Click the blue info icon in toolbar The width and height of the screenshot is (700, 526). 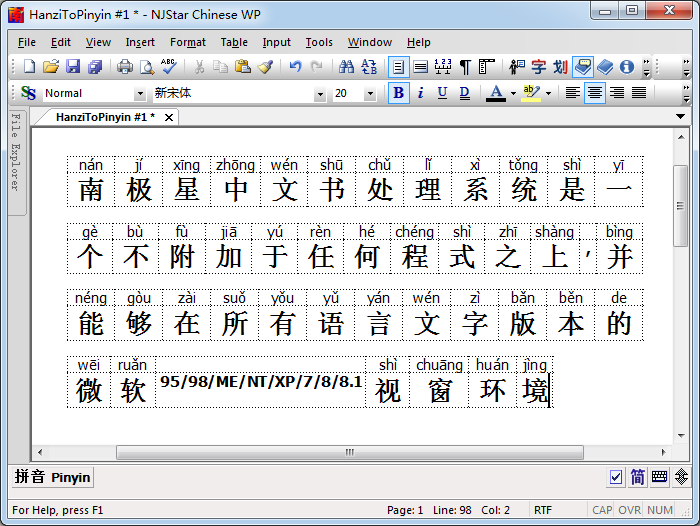[627, 67]
